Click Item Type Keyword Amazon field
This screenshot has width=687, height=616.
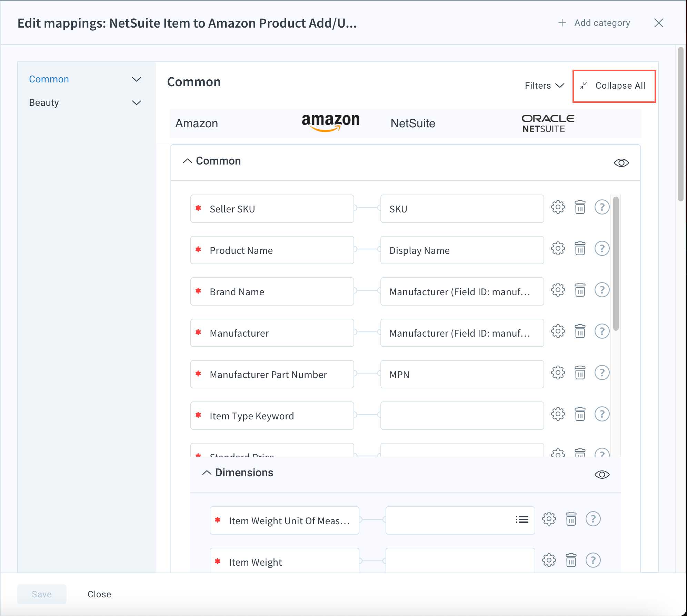pyautogui.click(x=272, y=416)
